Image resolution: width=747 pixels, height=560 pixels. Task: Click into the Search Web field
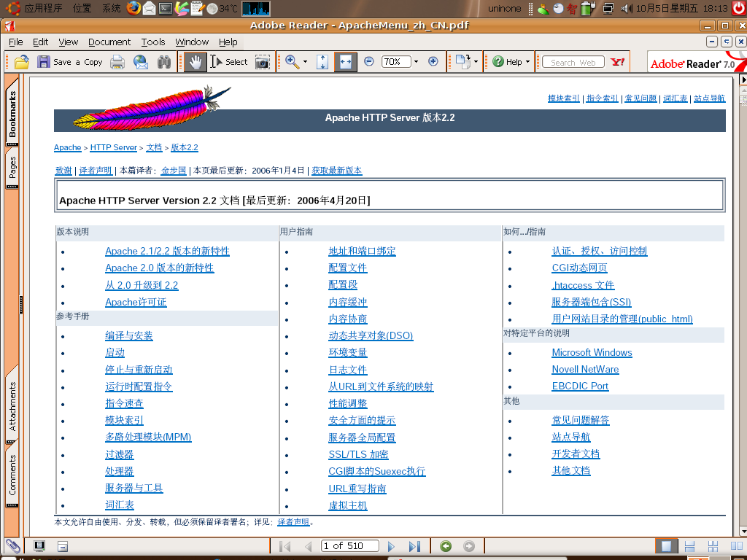coord(573,62)
